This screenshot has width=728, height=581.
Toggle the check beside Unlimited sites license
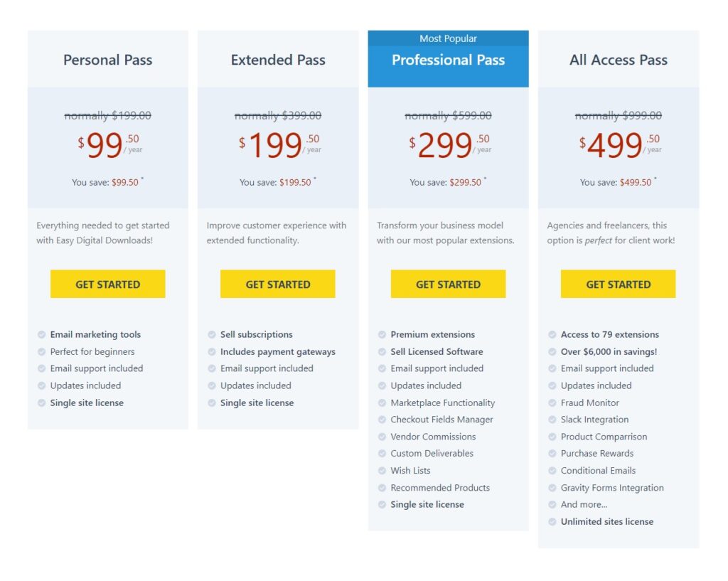click(x=552, y=521)
